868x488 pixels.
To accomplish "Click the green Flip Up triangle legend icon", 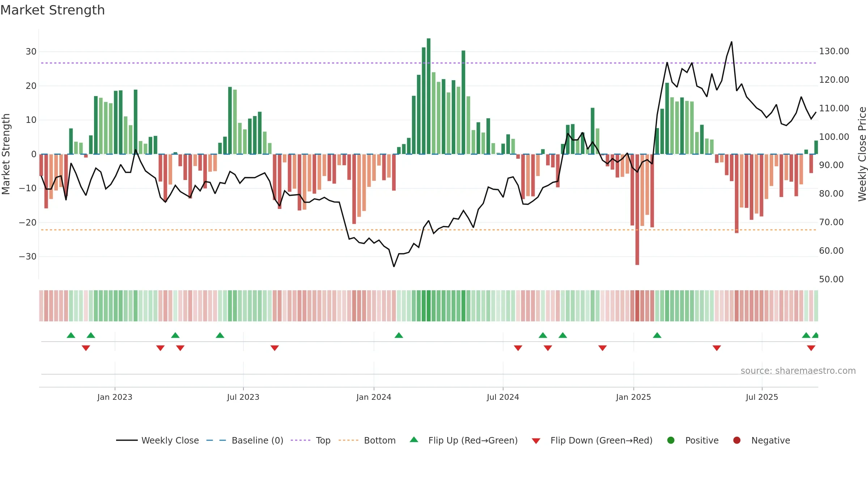I will click(x=414, y=440).
